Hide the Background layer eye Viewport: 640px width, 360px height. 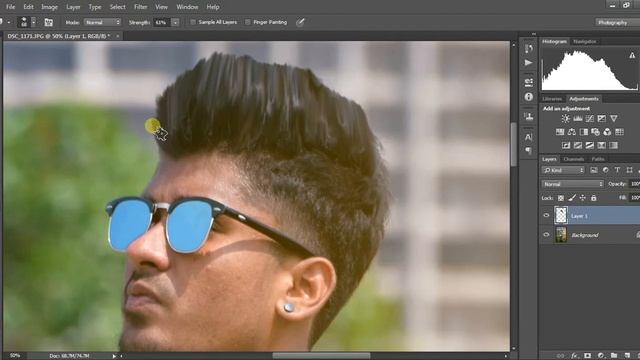546,235
